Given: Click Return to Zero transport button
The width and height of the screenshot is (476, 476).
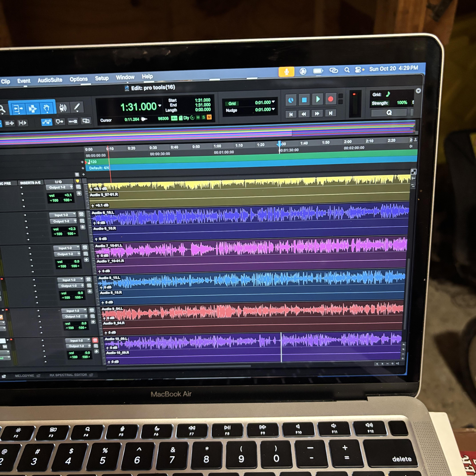Looking at the screenshot, I should click(291, 114).
